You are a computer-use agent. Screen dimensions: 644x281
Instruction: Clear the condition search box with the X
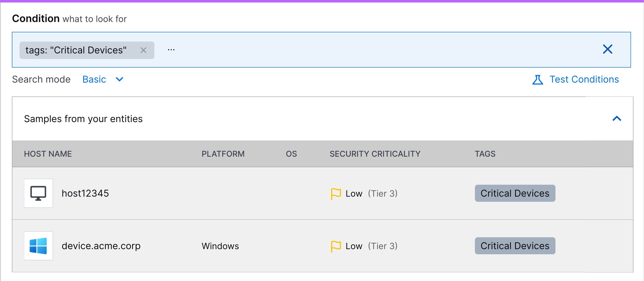[x=608, y=49]
